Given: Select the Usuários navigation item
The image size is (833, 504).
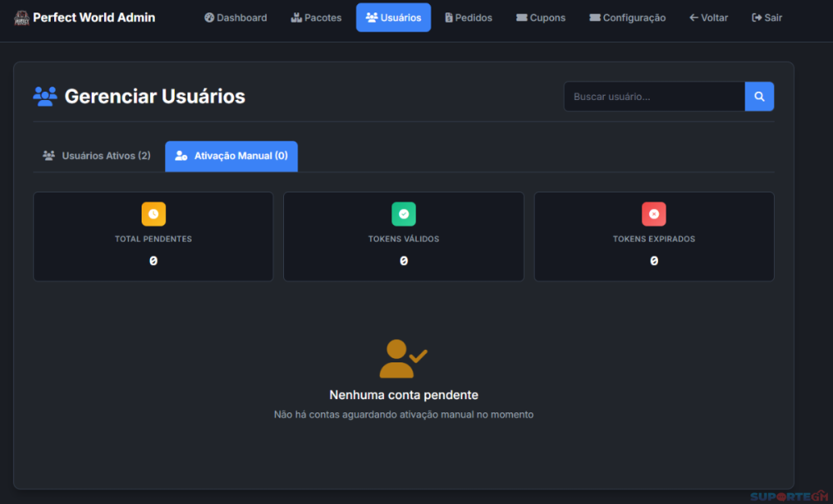Looking at the screenshot, I should tap(393, 17).
